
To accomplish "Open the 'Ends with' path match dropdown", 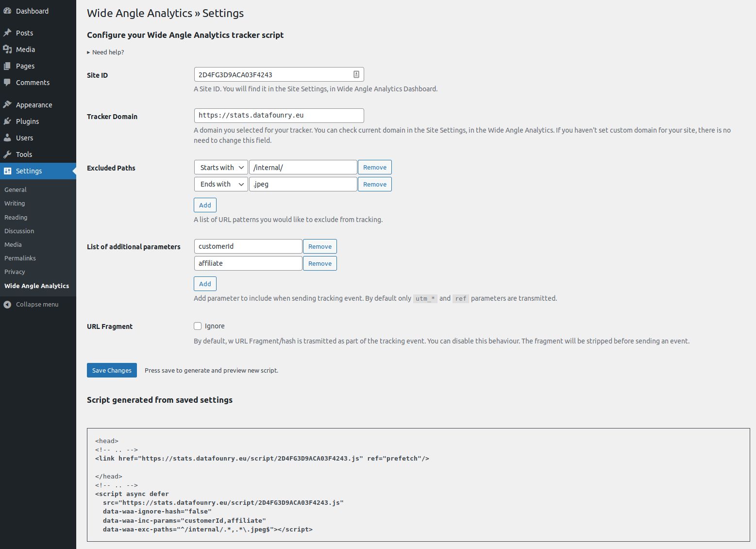I will [221, 184].
